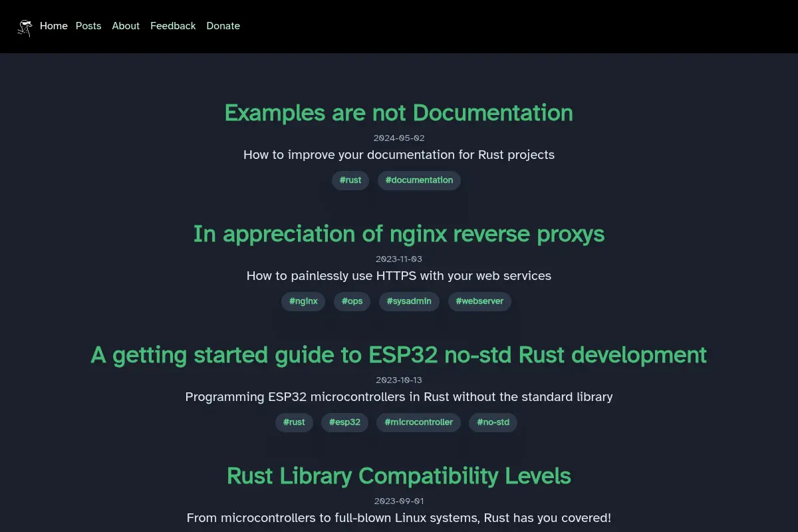798x532 pixels.
Task: Open 'In appreciation of nginx reverse proxys' post
Action: point(399,234)
